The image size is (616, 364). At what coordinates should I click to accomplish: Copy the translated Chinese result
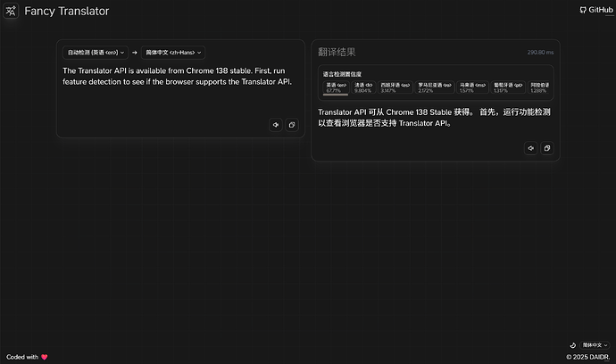pyautogui.click(x=547, y=148)
